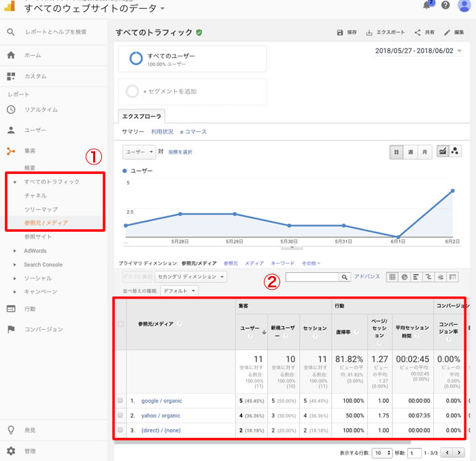Image resolution: width=476 pixels, height=461 pixels.
Task: Click the 6月2日 data point on the chart
Action: (452, 190)
